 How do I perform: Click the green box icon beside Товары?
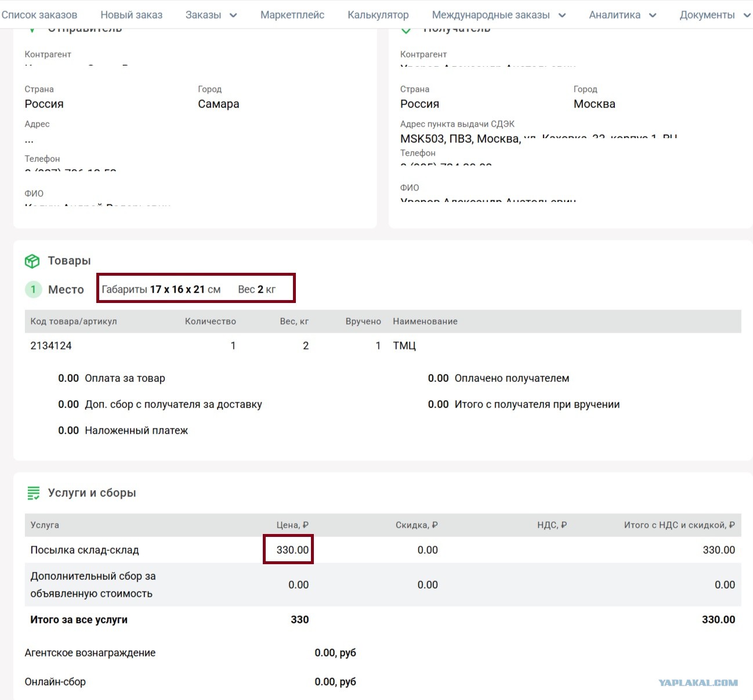tap(32, 261)
